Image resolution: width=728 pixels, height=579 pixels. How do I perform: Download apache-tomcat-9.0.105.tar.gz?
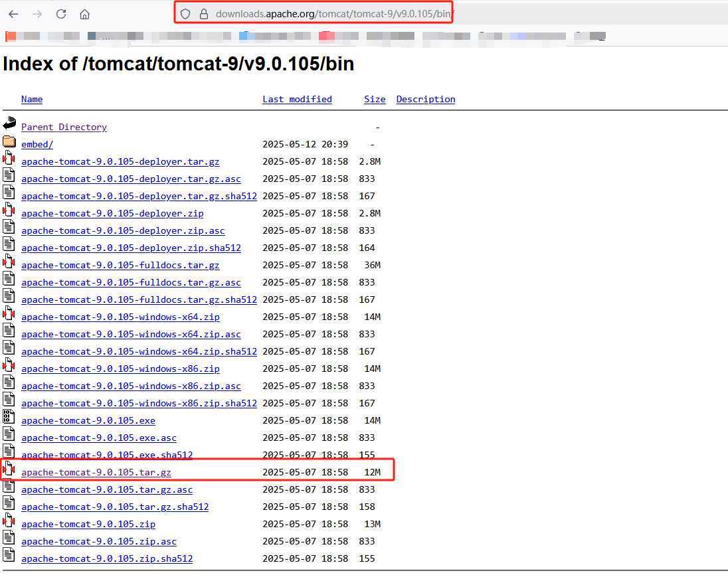click(96, 472)
